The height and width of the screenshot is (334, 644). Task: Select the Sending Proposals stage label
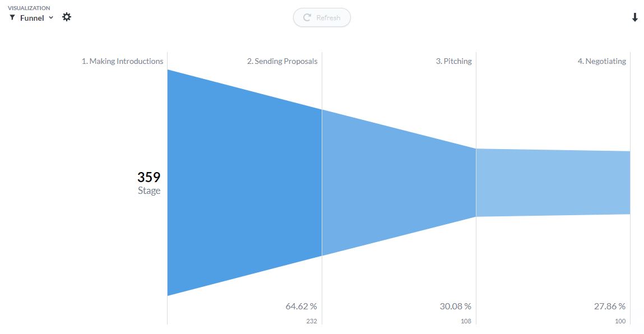(x=282, y=61)
